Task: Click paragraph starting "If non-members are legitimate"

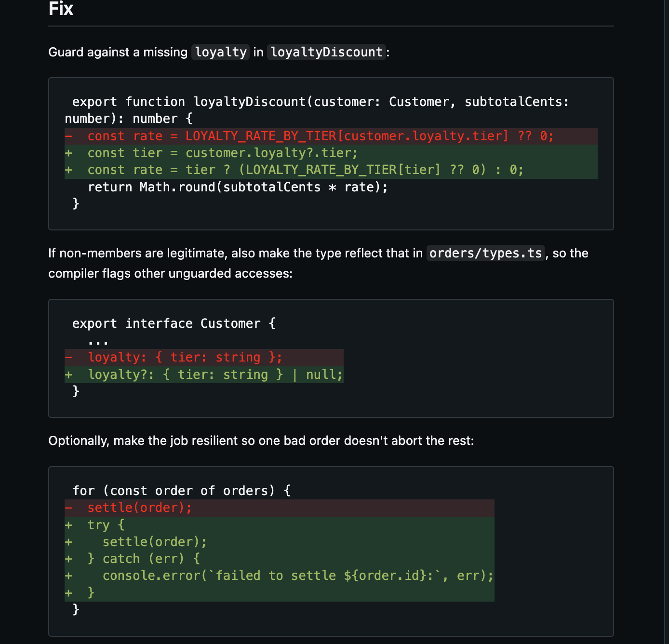Action: [x=318, y=263]
